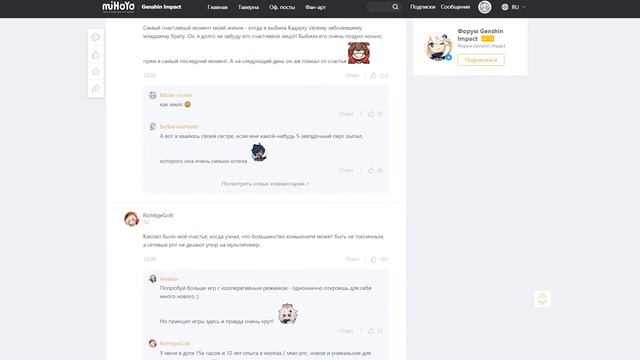Expand the RU language dropdown
The height and width of the screenshot is (360, 640).
click(518, 7)
